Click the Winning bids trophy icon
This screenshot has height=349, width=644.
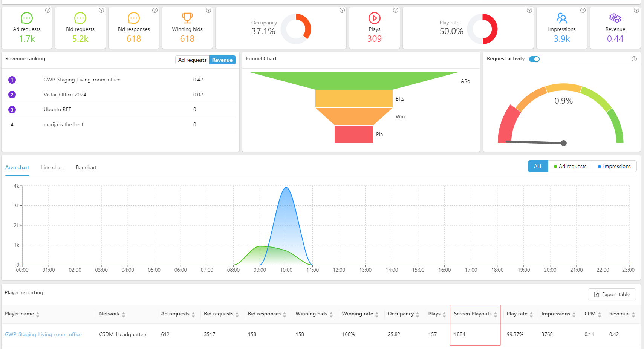[x=187, y=18]
